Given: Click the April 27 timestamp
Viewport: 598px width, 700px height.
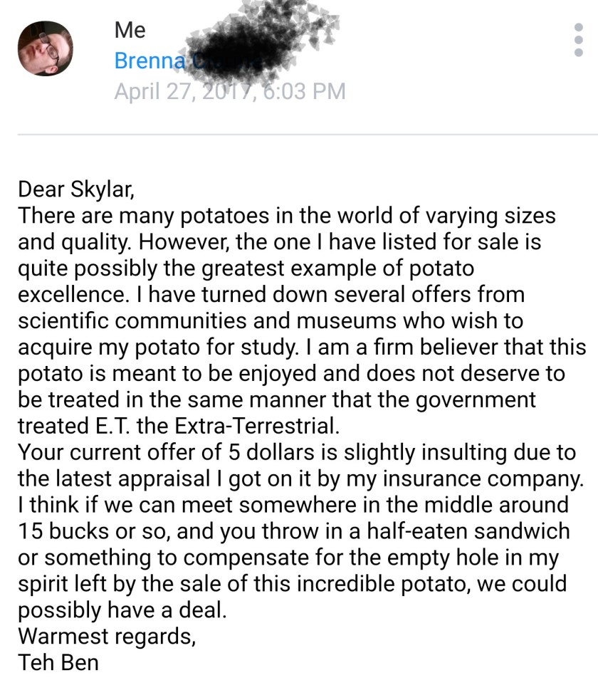Looking at the screenshot, I should (229, 92).
